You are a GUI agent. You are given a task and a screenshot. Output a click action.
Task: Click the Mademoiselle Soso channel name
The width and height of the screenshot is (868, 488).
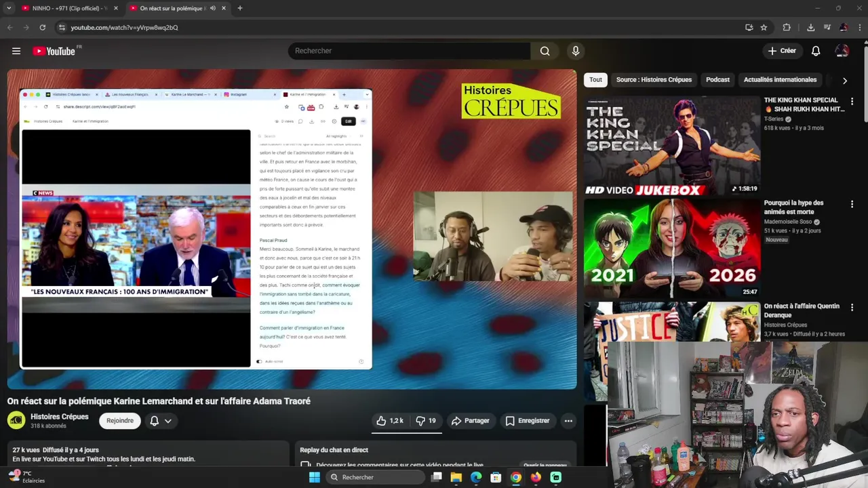point(788,222)
